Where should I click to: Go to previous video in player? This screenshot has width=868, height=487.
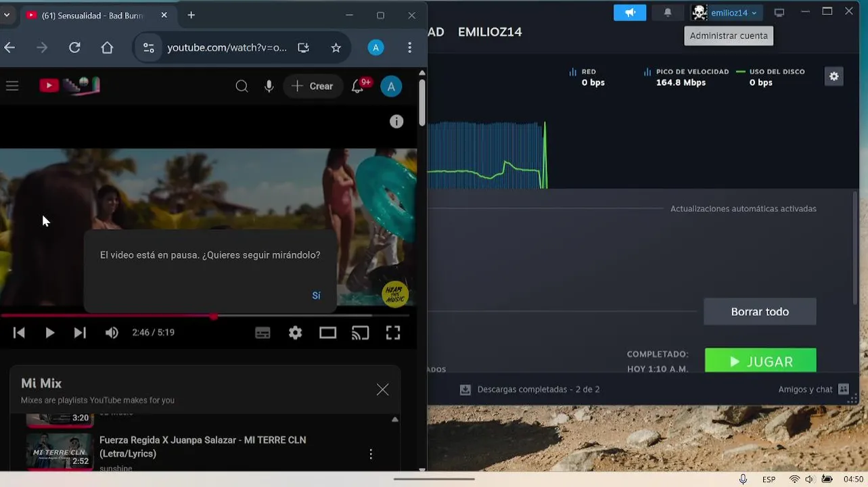(x=19, y=332)
